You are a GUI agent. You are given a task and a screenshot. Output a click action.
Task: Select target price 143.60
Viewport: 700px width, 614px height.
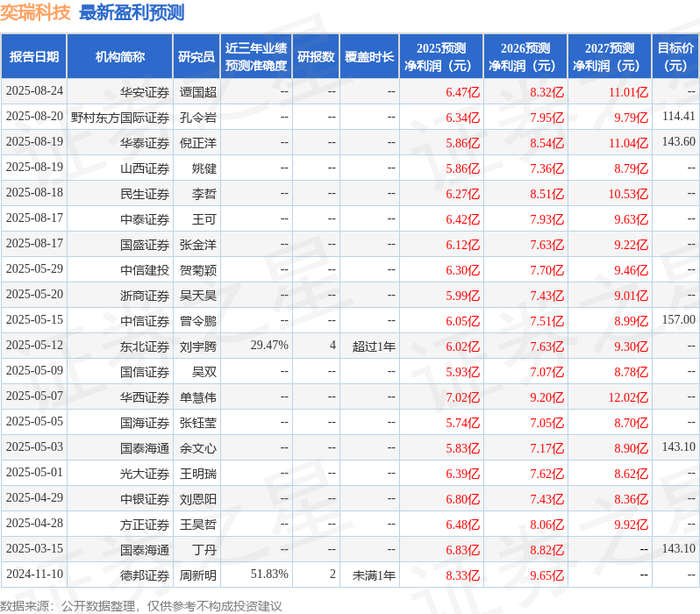(679, 142)
